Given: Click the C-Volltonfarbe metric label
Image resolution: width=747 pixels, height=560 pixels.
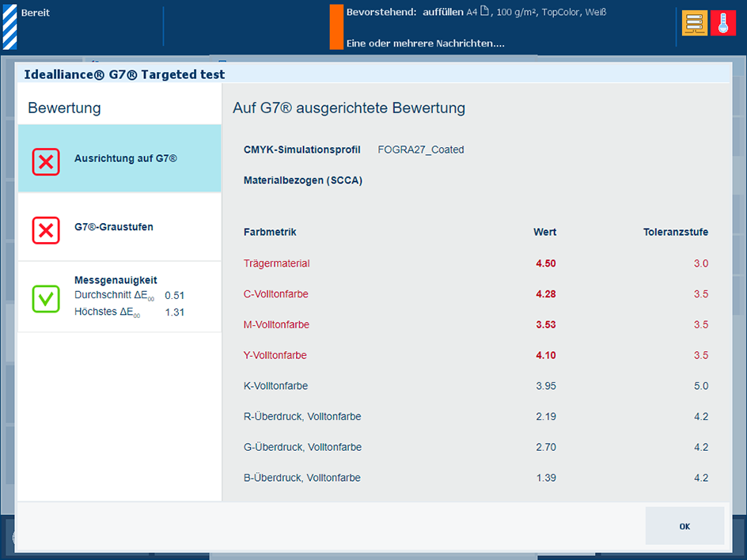Looking at the screenshot, I should [x=276, y=293].
